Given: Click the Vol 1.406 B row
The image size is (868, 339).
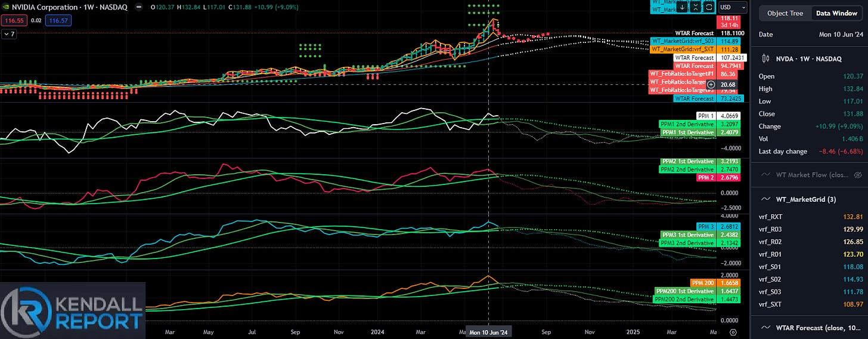Looking at the screenshot, I should (x=810, y=138).
